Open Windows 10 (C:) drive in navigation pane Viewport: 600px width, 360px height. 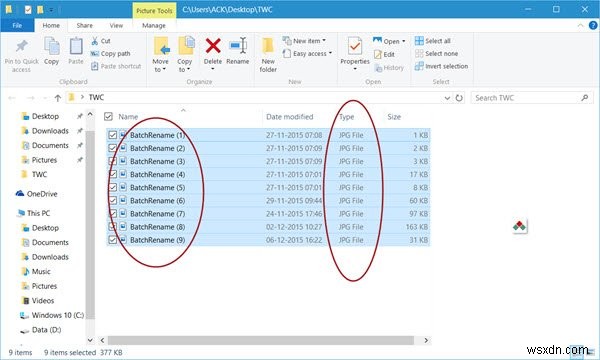52,315
